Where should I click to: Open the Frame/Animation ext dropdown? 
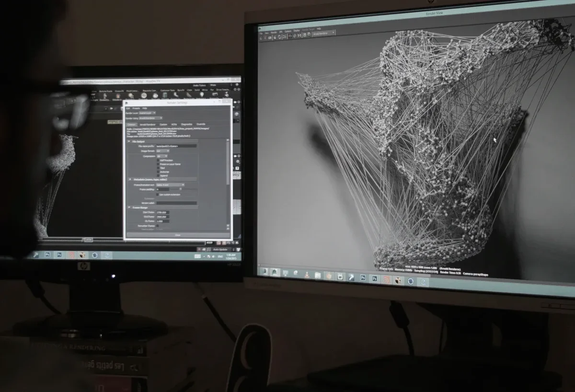point(170,185)
